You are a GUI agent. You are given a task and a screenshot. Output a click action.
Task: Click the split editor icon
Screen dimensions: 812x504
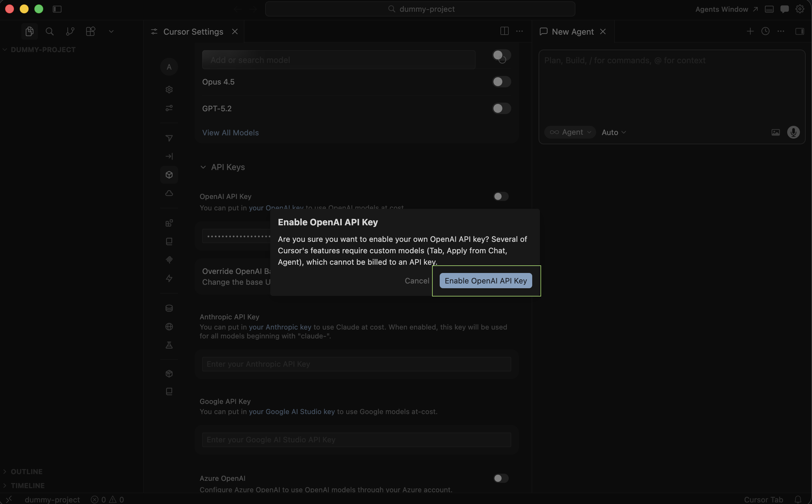coord(504,31)
